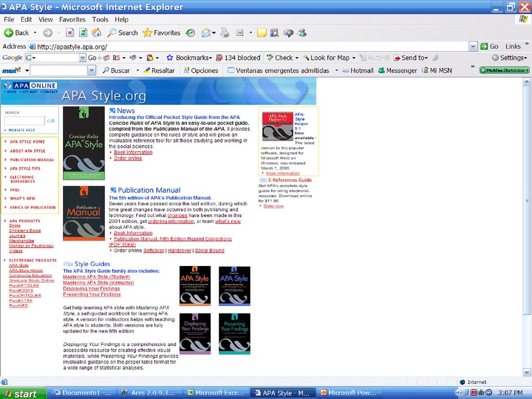Open the MSN search box dropdown arrow
The height and width of the screenshot is (399, 532).
point(91,70)
